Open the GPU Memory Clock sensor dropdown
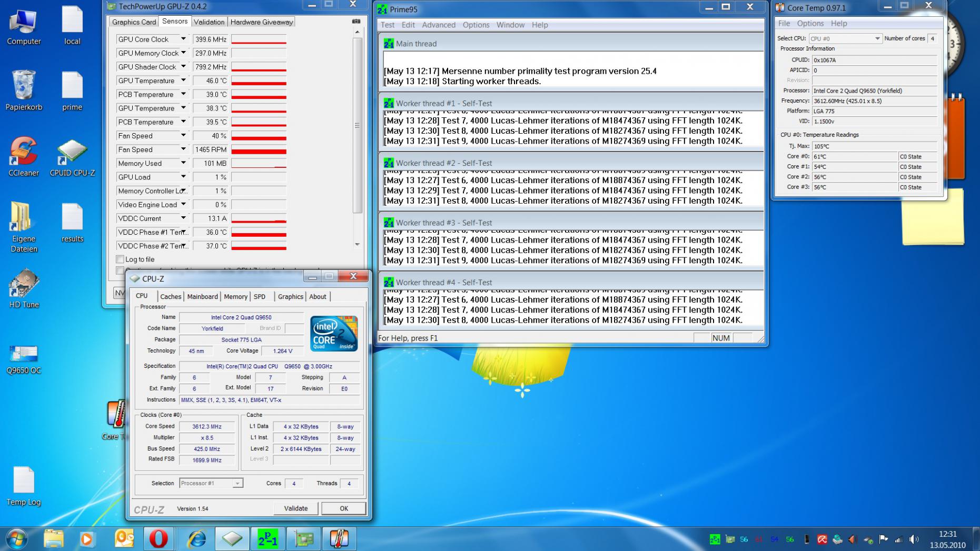 coord(183,53)
